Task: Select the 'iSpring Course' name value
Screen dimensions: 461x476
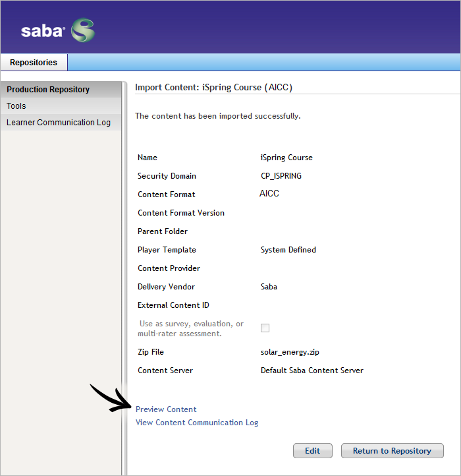Action: coord(286,158)
